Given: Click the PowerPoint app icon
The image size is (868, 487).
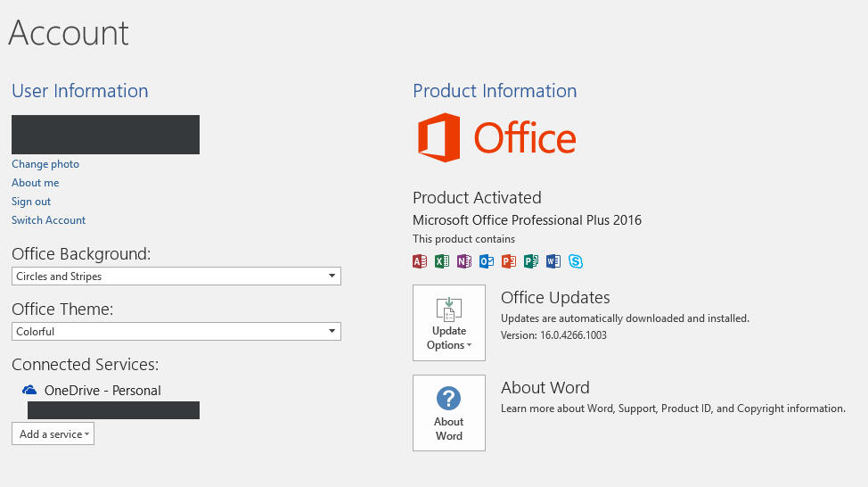Looking at the screenshot, I should tap(509, 261).
